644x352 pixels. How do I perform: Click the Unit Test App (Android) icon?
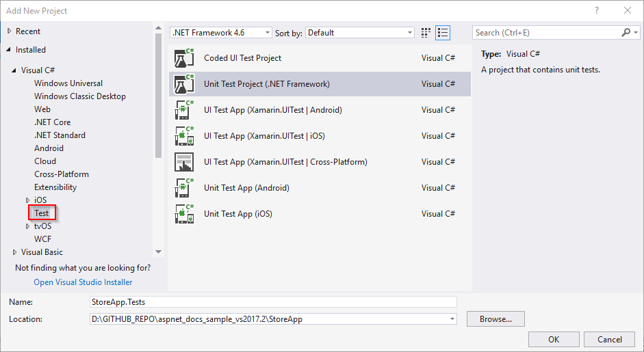pyautogui.click(x=185, y=188)
